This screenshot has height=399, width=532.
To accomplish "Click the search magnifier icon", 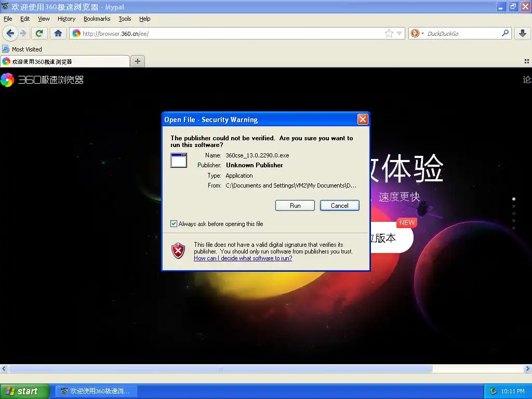I will (x=505, y=33).
